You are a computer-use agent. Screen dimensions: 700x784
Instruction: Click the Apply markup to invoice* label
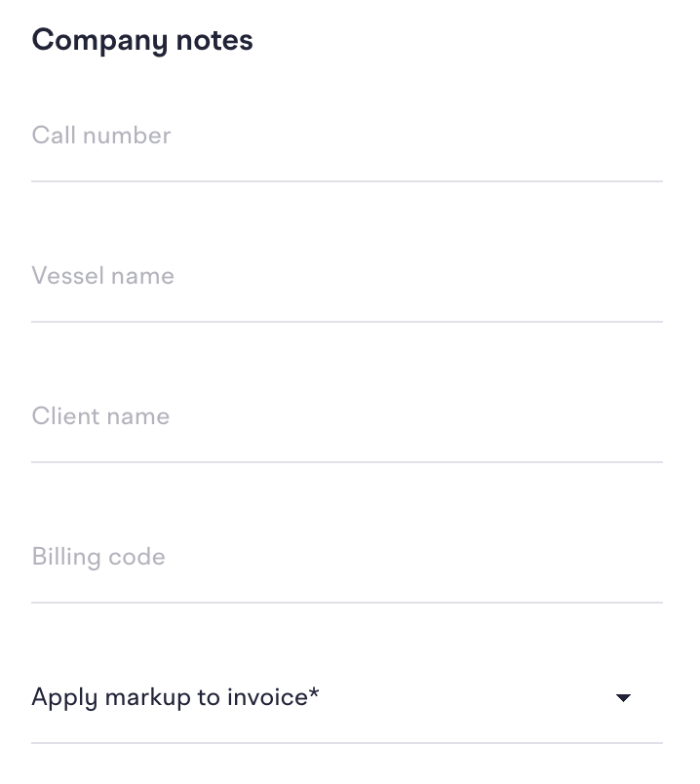point(175,698)
